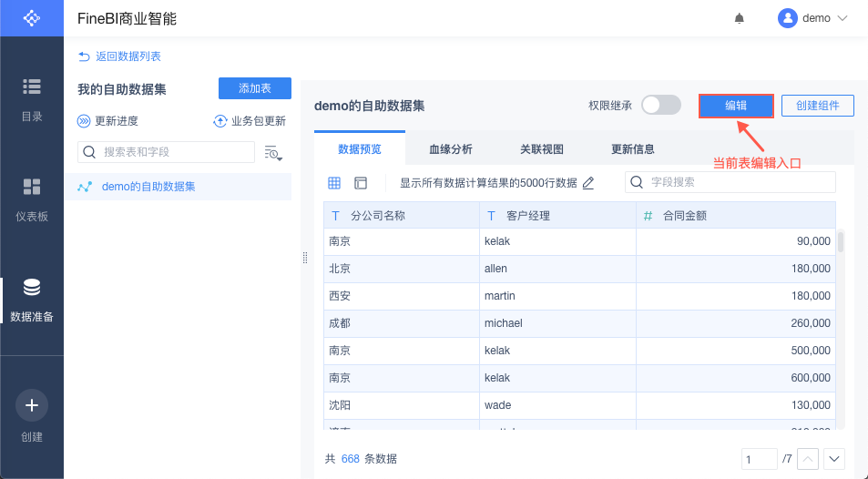This screenshot has height=479, width=868.
Task: Edit displayed row count pencil icon
Action: click(x=588, y=183)
